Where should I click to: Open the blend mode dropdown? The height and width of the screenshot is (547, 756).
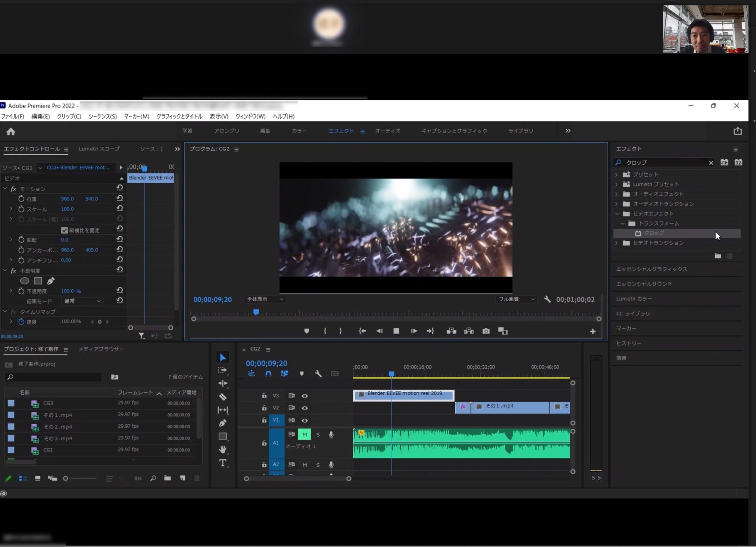point(82,301)
